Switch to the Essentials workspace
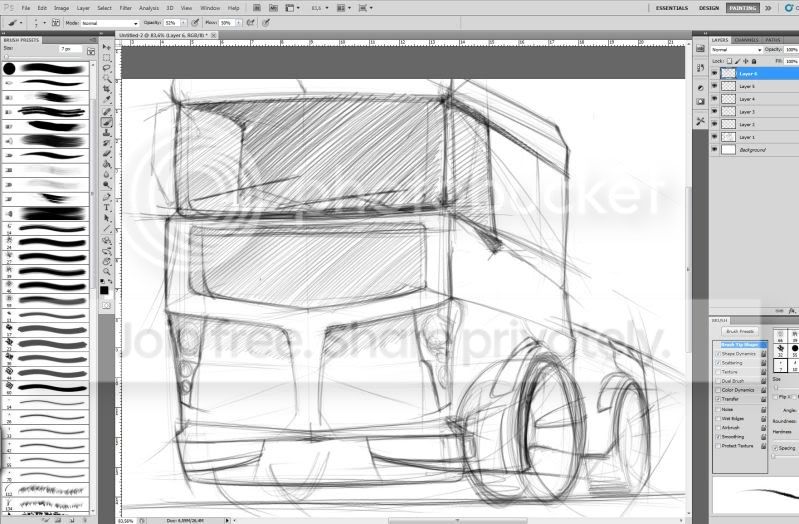Viewport: 799px width, 524px height. 672,8
